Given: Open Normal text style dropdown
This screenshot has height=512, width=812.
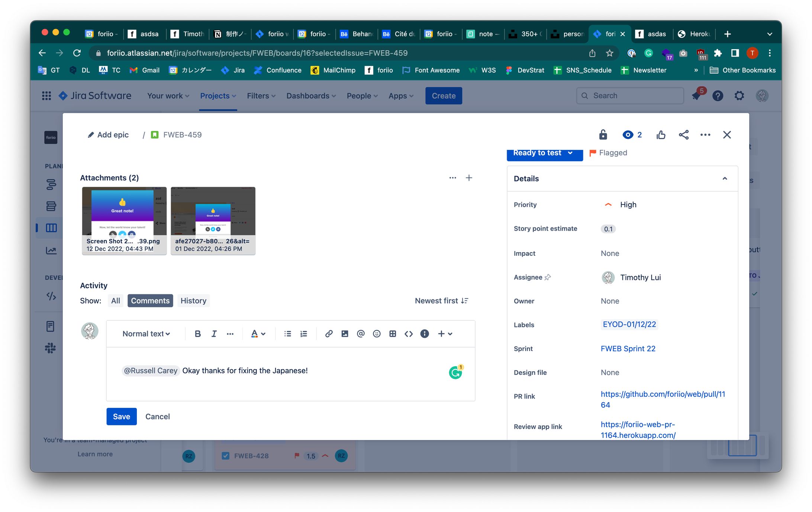Looking at the screenshot, I should pyautogui.click(x=146, y=334).
